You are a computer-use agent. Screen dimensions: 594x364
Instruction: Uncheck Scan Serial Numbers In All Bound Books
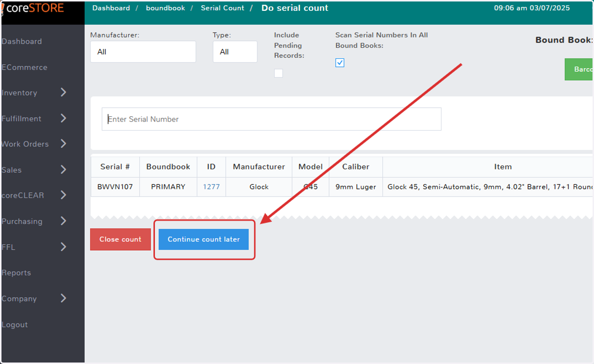pos(340,63)
